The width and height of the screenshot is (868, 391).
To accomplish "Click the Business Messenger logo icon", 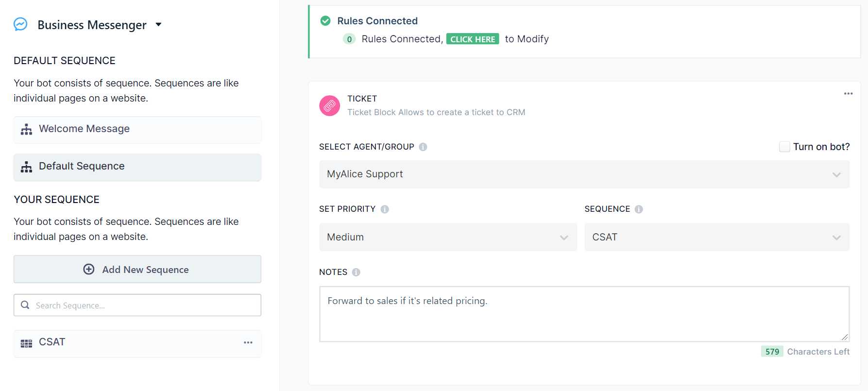I will (20, 24).
